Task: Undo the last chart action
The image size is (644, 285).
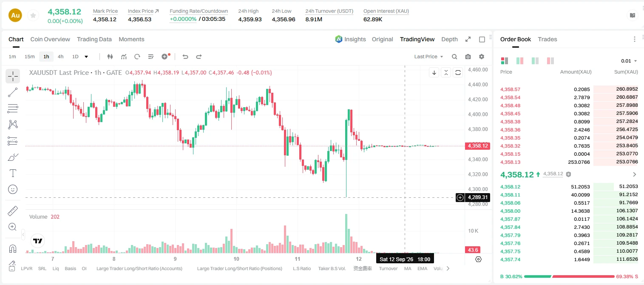Action: (185, 57)
